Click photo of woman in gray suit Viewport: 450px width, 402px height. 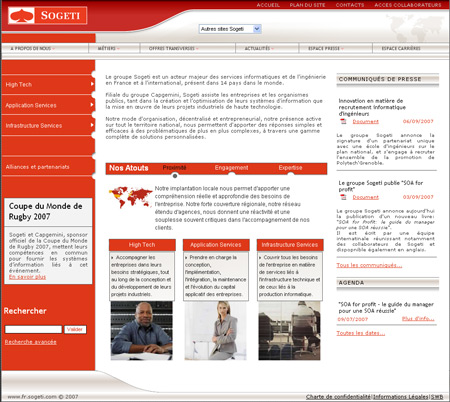click(216, 331)
